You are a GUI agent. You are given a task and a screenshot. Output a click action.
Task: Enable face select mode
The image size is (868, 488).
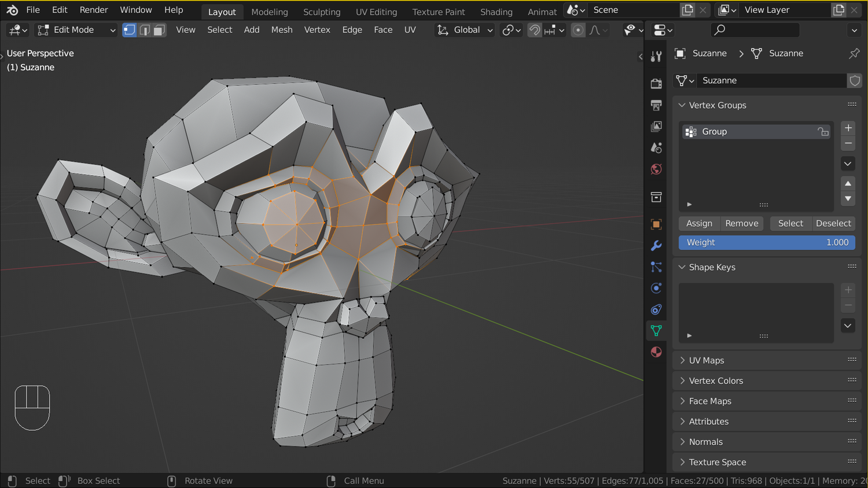pos(159,29)
